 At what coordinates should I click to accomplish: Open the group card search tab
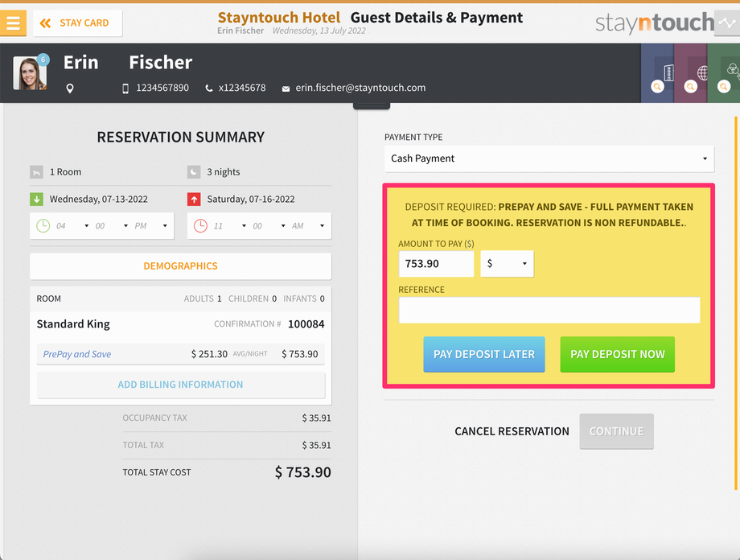(x=724, y=73)
